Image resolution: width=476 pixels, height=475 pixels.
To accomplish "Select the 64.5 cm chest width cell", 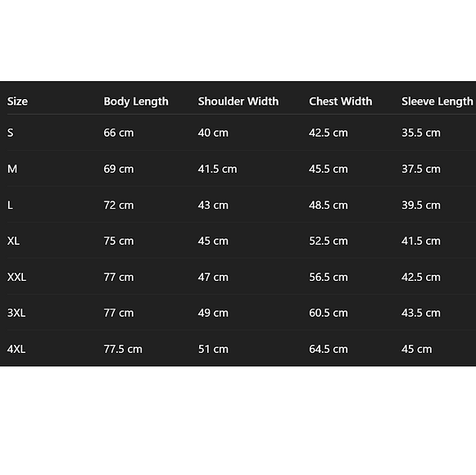I will click(x=329, y=349).
